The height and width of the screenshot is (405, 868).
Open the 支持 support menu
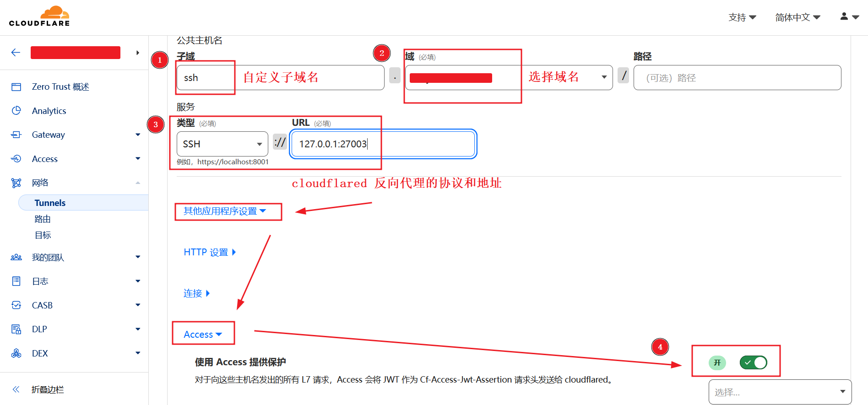[742, 17]
